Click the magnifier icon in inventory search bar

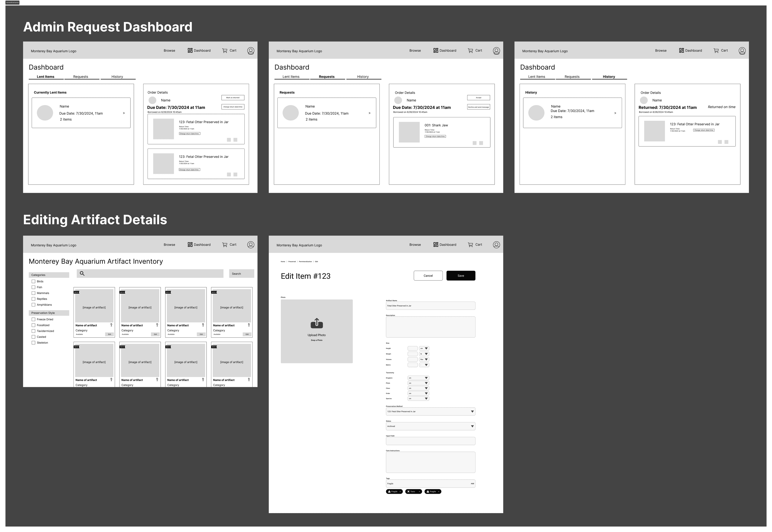click(82, 273)
